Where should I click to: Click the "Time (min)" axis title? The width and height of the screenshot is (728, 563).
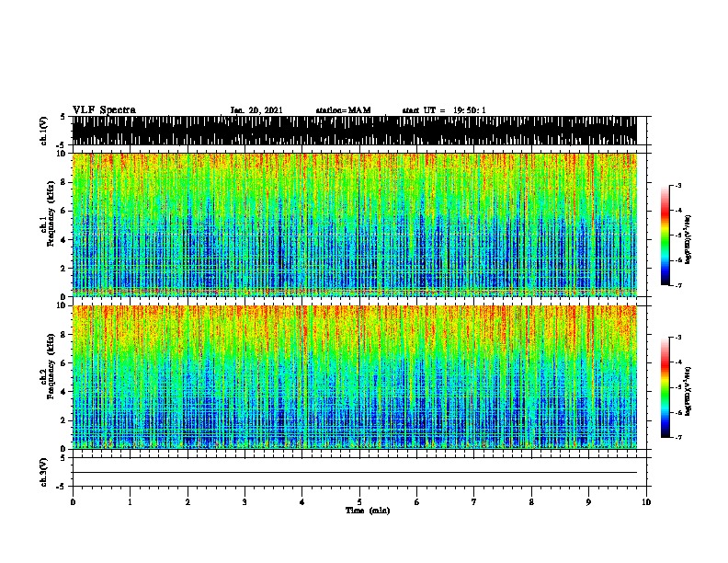[x=368, y=511]
